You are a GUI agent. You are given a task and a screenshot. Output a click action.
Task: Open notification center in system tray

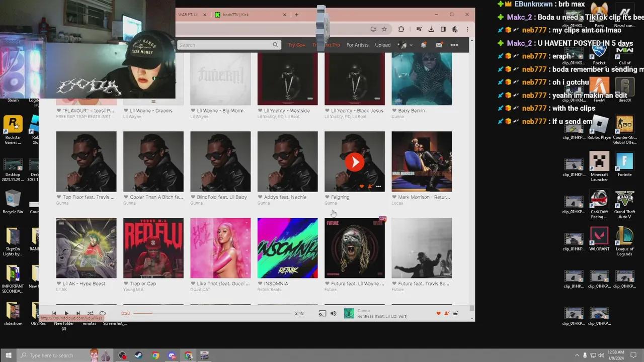tap(633, 355)
